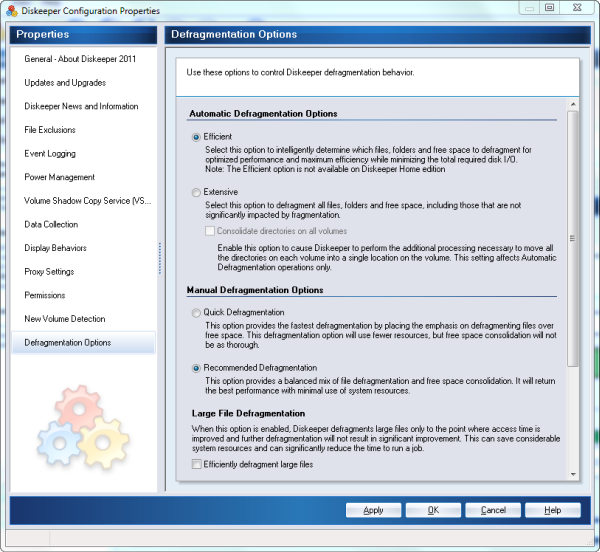Viewport: 600px width, 552px height.
Task: Open Proxy Settings page
Action: click(x=49, y=272)
